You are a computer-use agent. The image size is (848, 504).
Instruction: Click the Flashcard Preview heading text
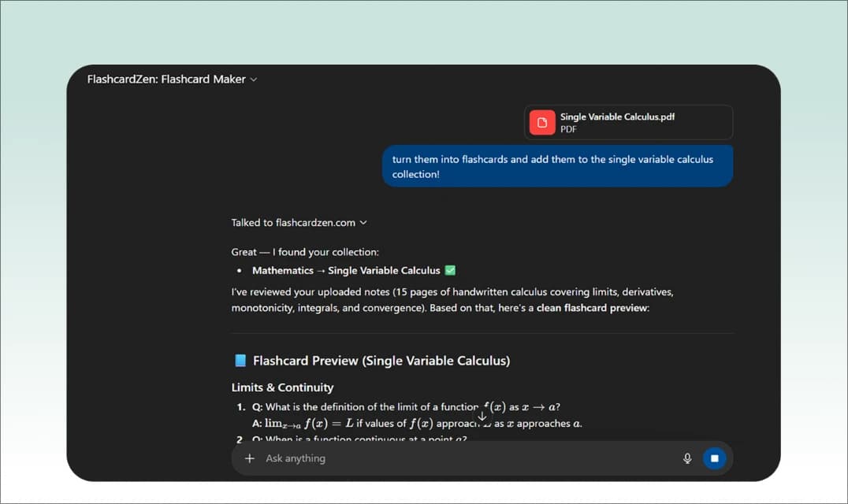coord(381,360)
